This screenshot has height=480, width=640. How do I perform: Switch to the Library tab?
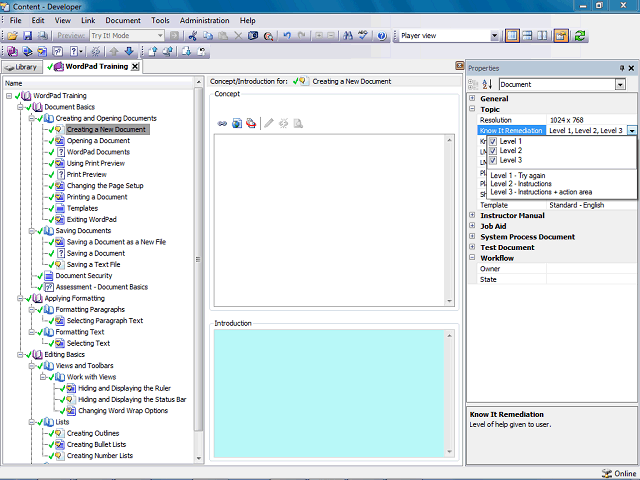[22, 67]
